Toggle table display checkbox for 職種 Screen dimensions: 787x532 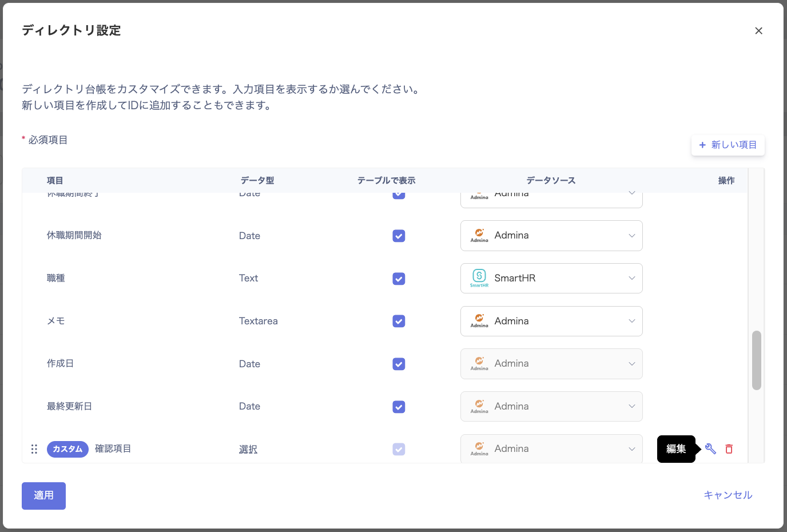(x=399, y=279)
